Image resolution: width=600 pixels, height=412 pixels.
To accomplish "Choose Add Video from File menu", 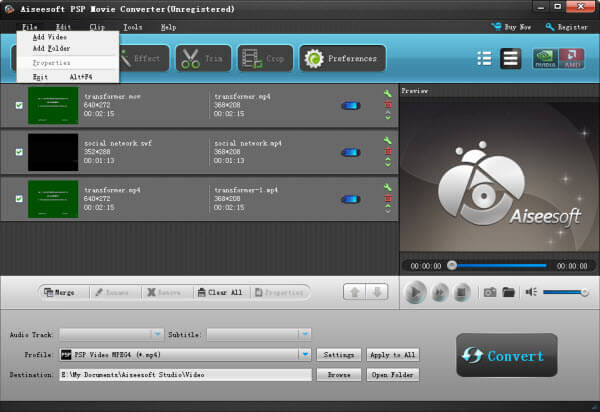I will pos(67,37).
